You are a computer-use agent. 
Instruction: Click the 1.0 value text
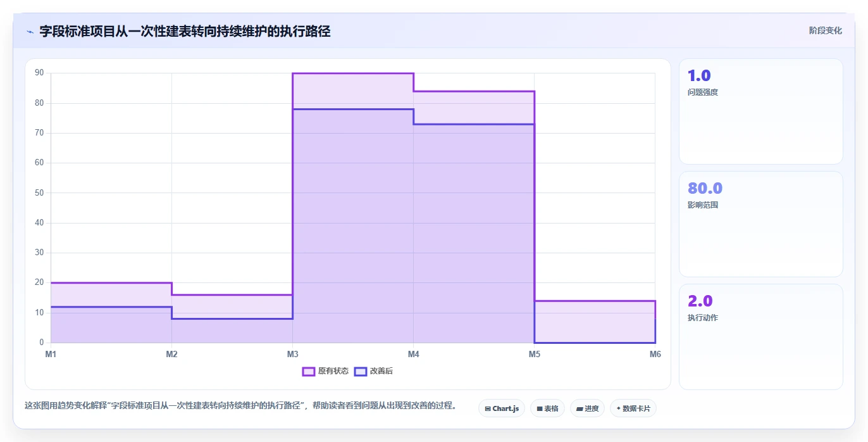pyautogui.click(x=699, y=76)
